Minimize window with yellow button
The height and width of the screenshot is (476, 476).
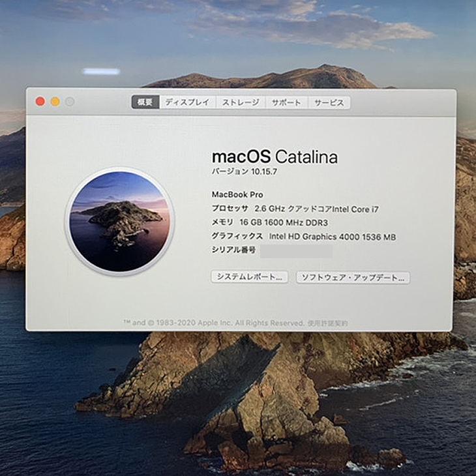pos(55,102)
